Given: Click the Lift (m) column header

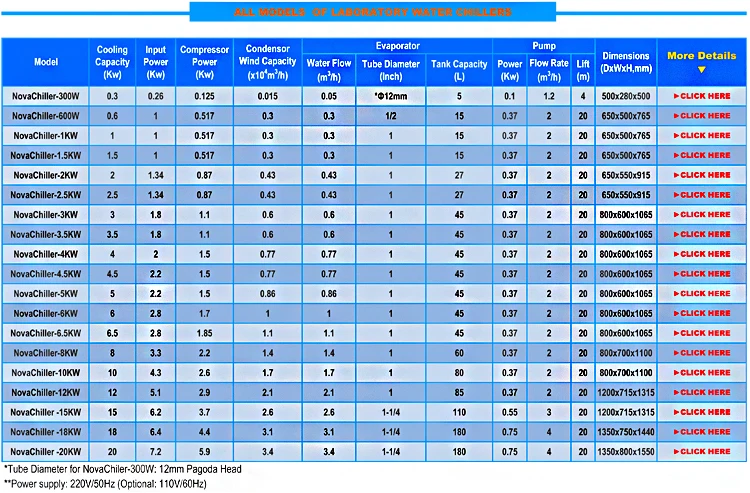Looking at the screenshot, I should (583, 70).
